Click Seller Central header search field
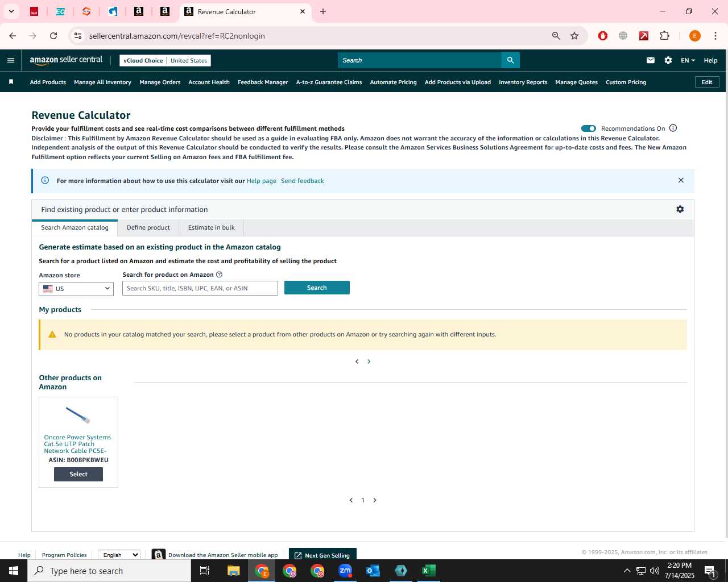The image size is (728, 582). point(420,60)
